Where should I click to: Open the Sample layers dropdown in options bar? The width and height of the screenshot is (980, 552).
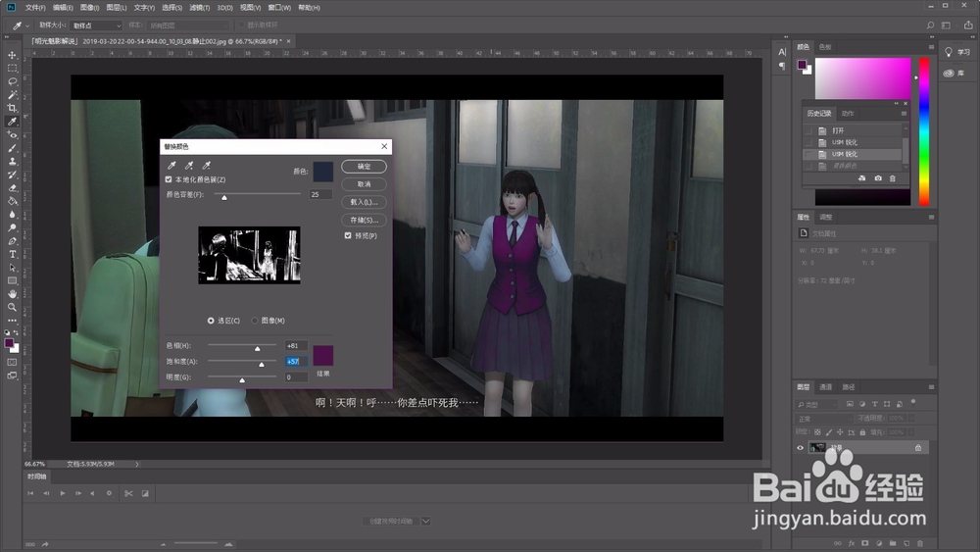pos(189,25)
